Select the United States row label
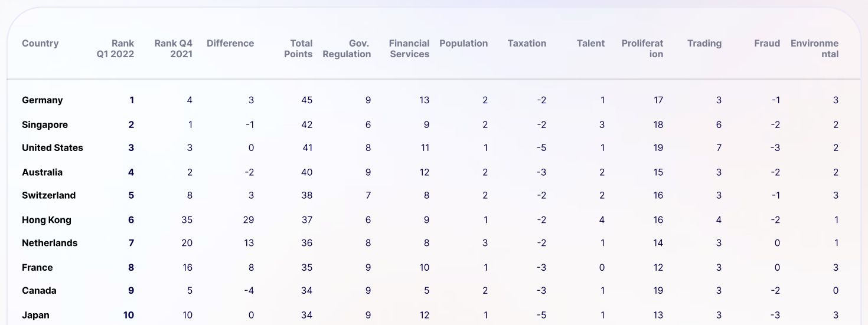Viewport: 868px width, 325px height. pyautogui.click(x=53, y=148)
